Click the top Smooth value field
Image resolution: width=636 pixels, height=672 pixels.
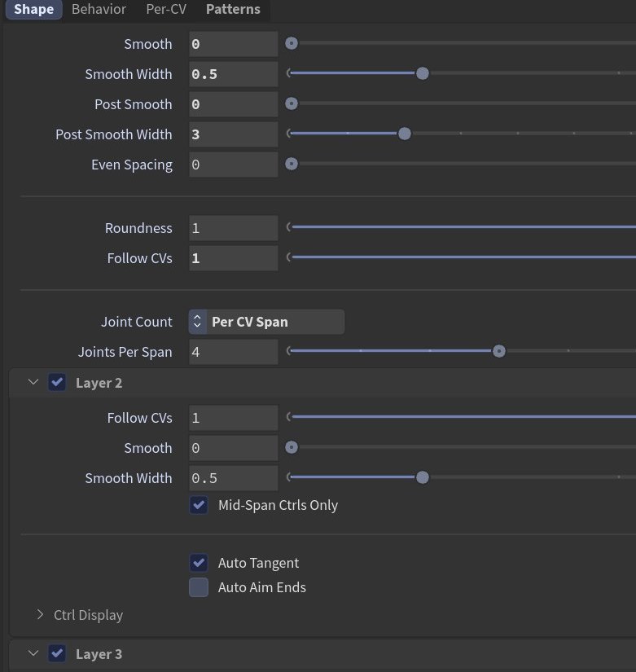tap(233, 44)
